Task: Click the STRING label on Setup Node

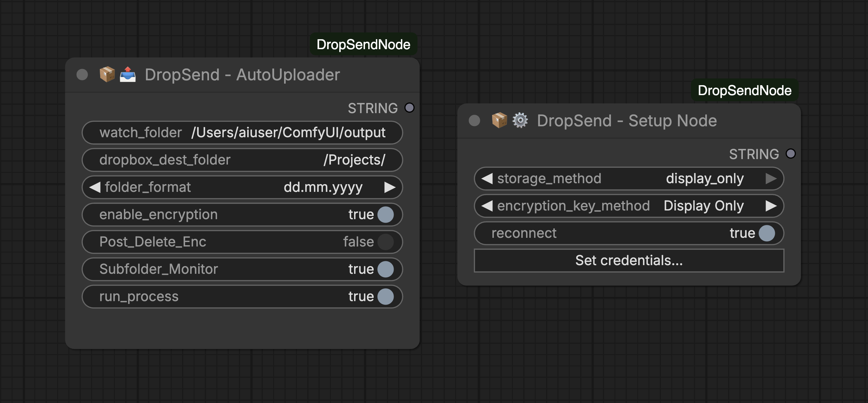Action: point(754,154)
